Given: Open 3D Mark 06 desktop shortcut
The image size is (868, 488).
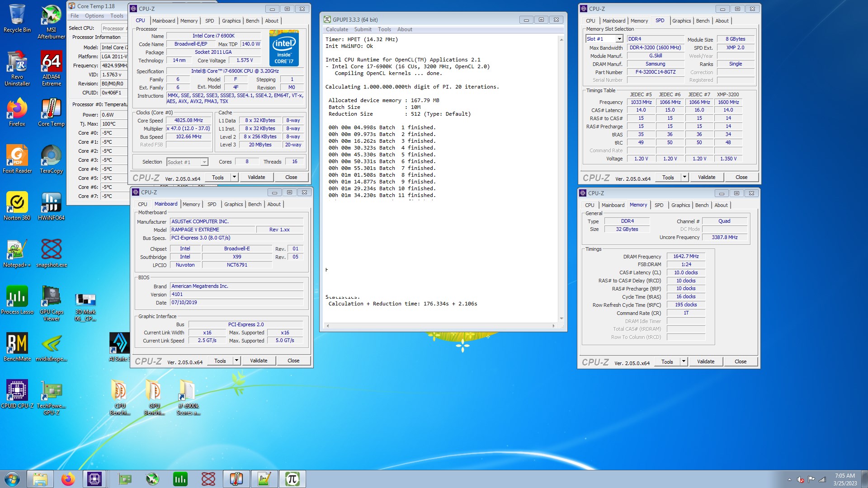Looking at the screenshot, I should (85, 306).
